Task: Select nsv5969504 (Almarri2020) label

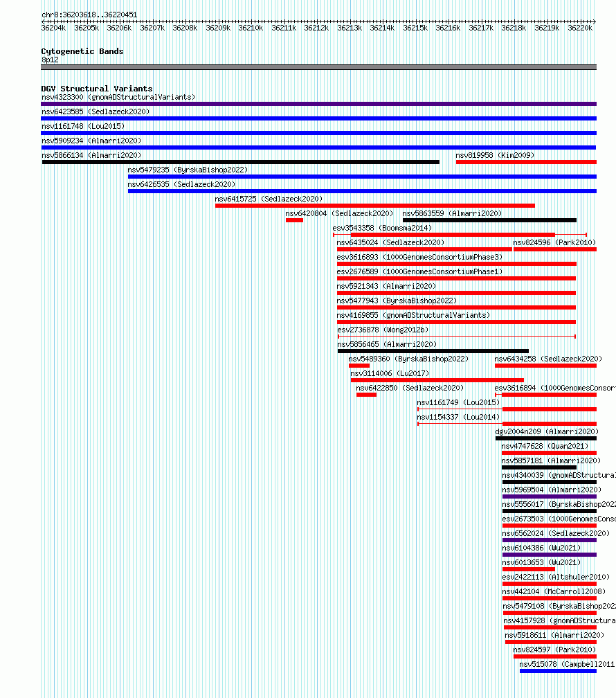Action: coord(552,490)
